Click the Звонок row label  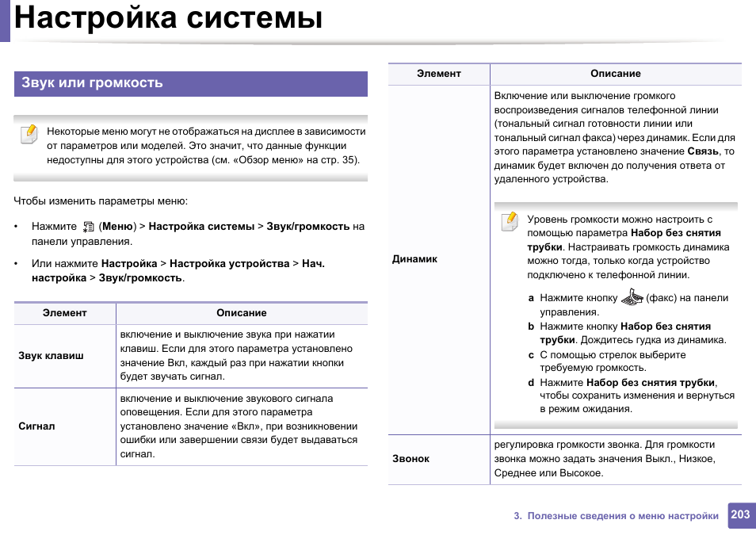(x=410, y=459)
